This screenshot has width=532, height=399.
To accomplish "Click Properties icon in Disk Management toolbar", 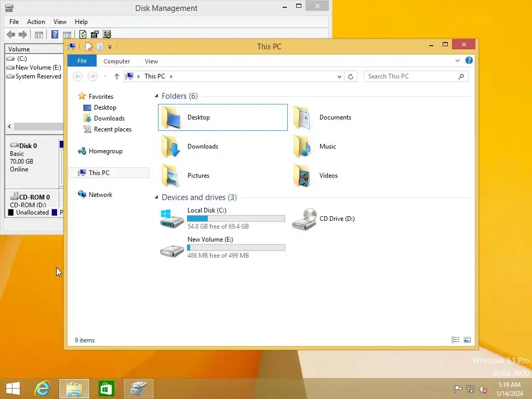I will coord(95,34).
